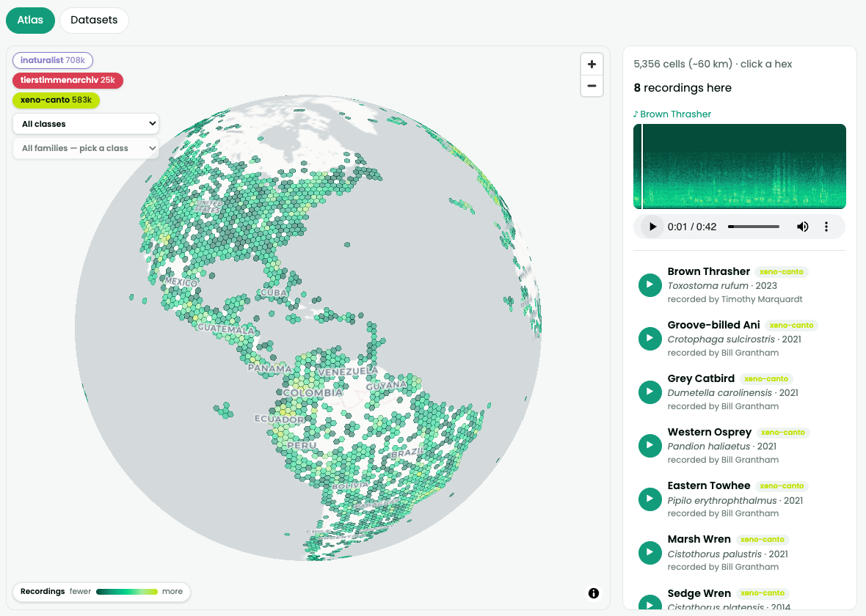Open the Datasets tab
Screen dimensions: 866x616
coord(94,21)
